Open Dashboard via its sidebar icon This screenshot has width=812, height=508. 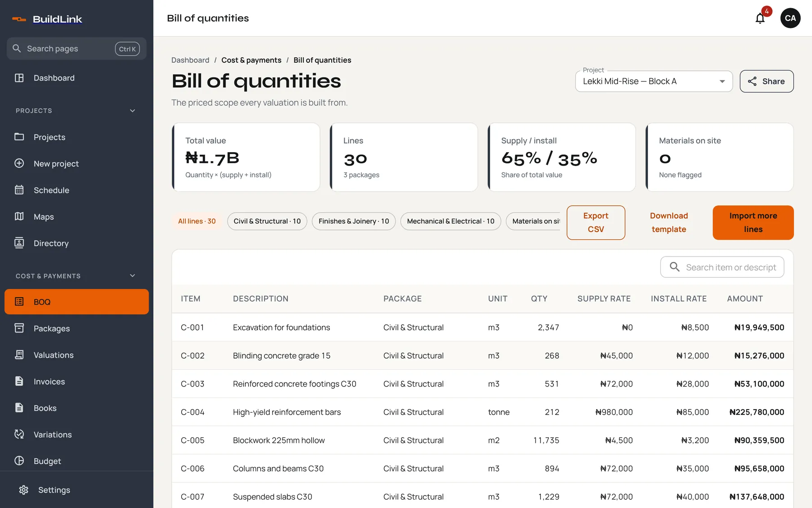(19, 78)
